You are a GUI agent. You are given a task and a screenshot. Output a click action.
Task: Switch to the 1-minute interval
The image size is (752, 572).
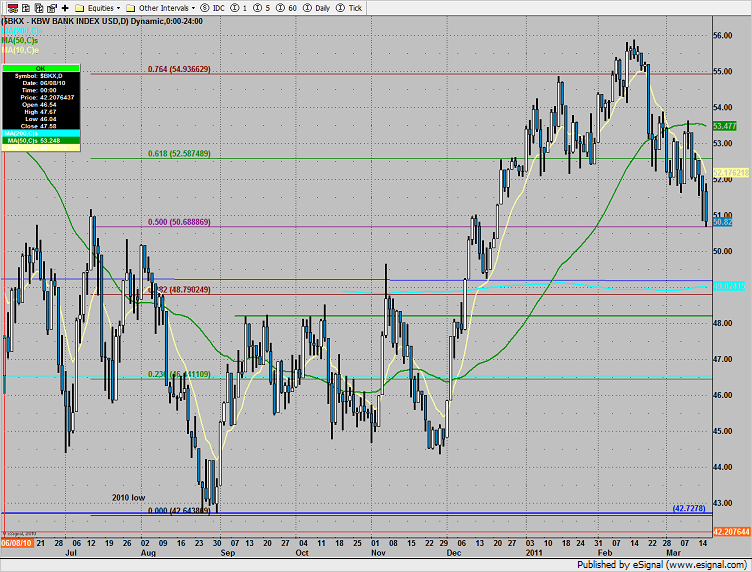(x=239, y=8)
